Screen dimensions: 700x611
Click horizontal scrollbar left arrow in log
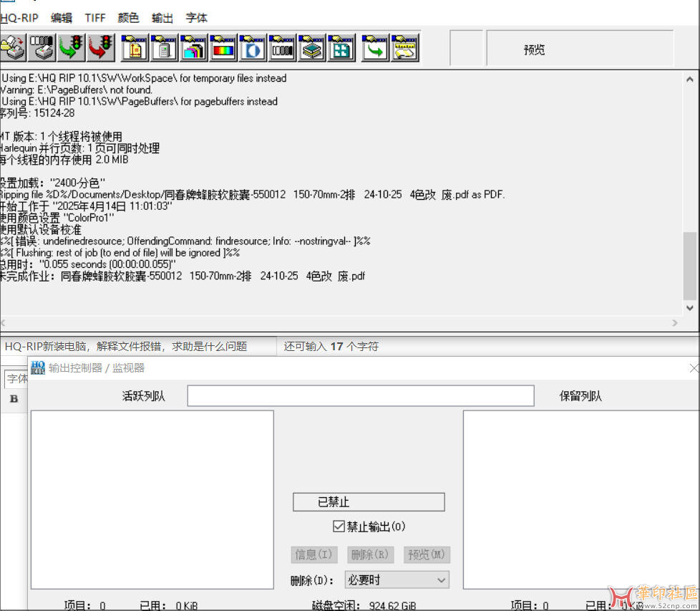coord(3,322)
